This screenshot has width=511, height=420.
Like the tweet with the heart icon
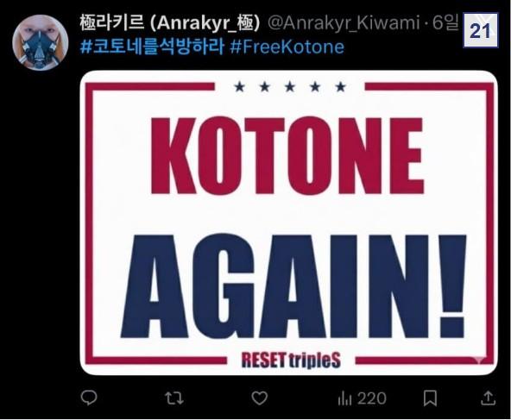[260, 398]
